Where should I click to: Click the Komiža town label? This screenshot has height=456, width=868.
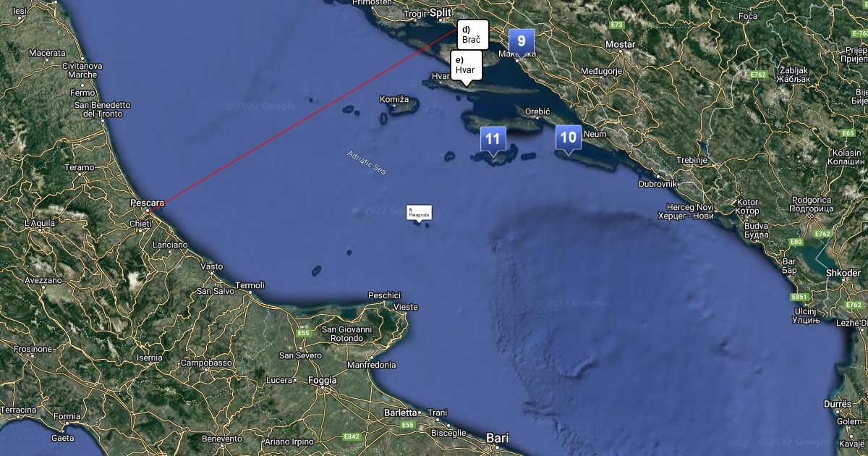[x=394, y=98]
